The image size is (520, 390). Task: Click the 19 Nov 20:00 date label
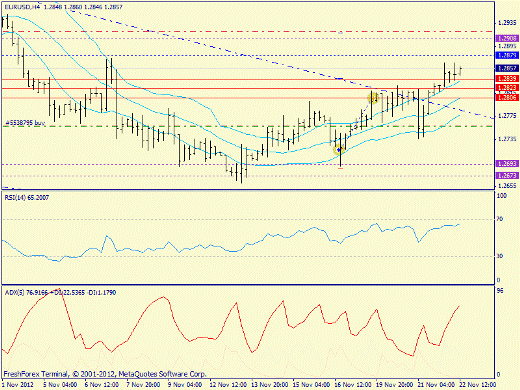click(395, 385)
